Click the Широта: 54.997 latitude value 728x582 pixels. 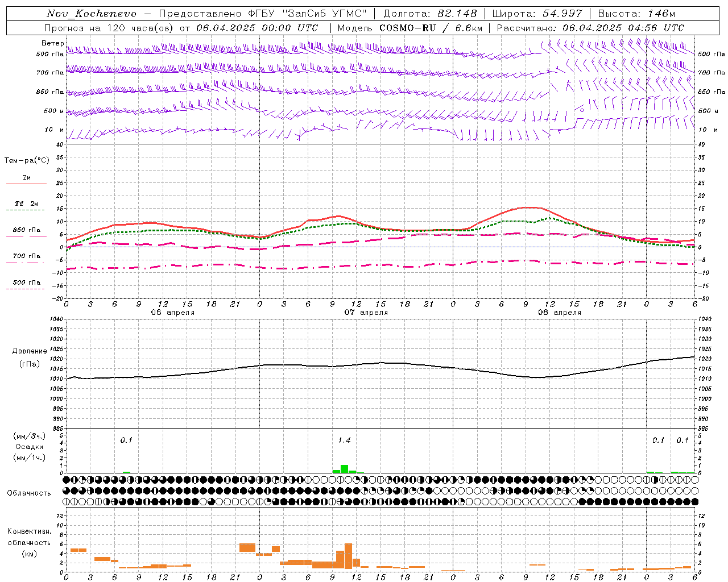(537, 14)
